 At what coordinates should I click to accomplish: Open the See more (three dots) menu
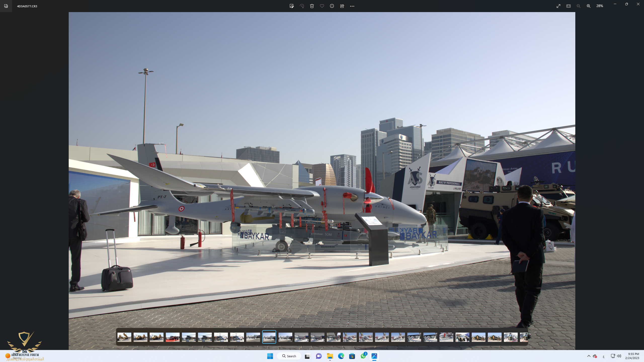tap(352, 6)
